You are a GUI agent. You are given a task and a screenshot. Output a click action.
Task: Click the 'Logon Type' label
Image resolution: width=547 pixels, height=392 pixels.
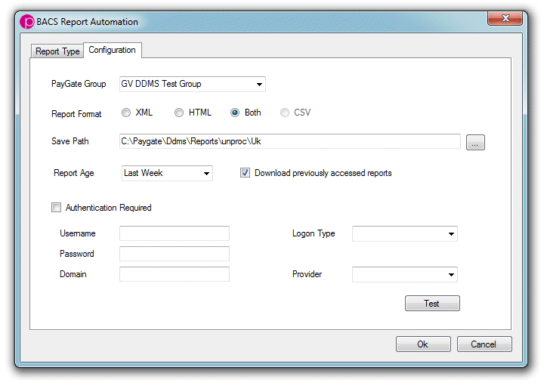[x=314, y=233]
